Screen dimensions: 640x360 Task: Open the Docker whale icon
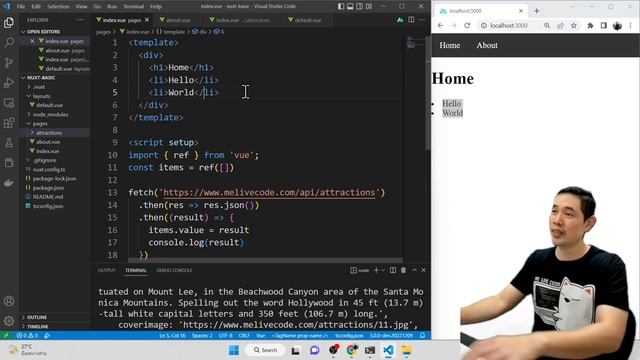click(9, 183)
